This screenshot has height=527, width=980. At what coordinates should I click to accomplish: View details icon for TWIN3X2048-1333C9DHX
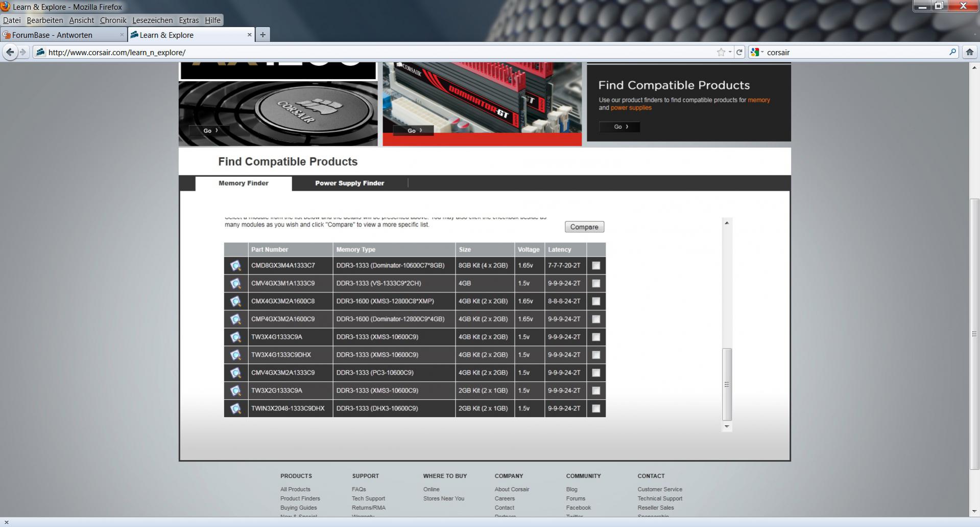(235, 408)
